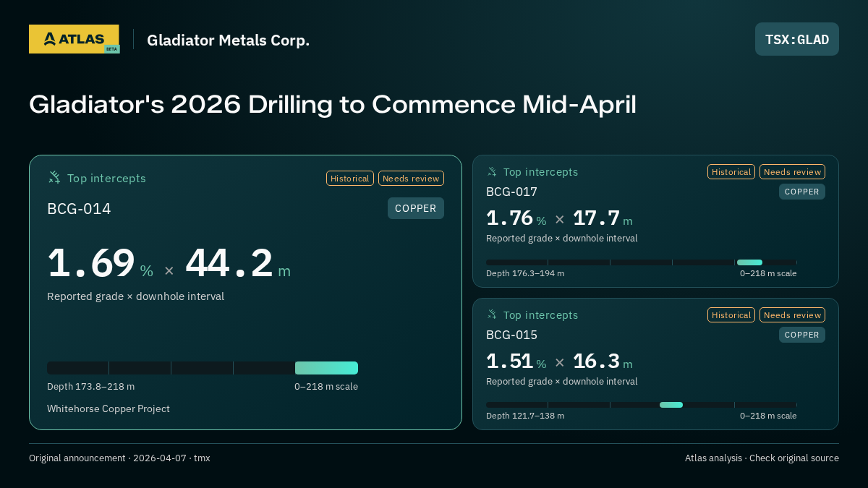
Task: Click the headline about 2026 drilling
Action: 333,105
